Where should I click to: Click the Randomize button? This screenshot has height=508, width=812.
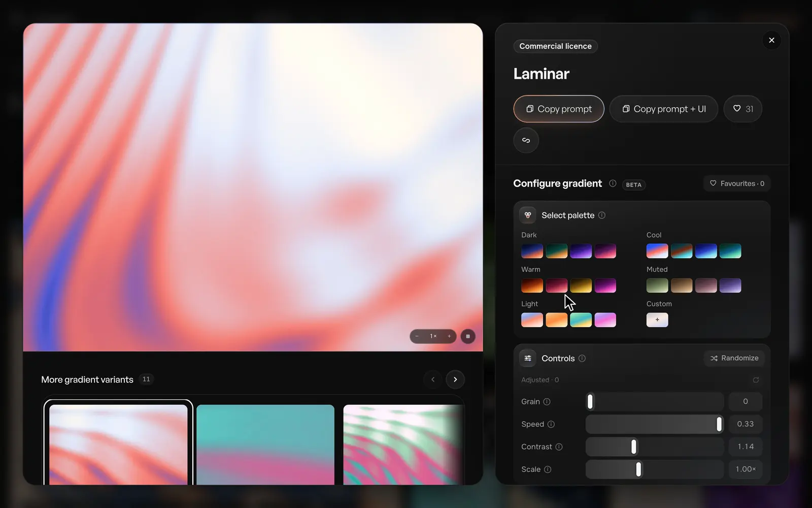click(734, 358)
